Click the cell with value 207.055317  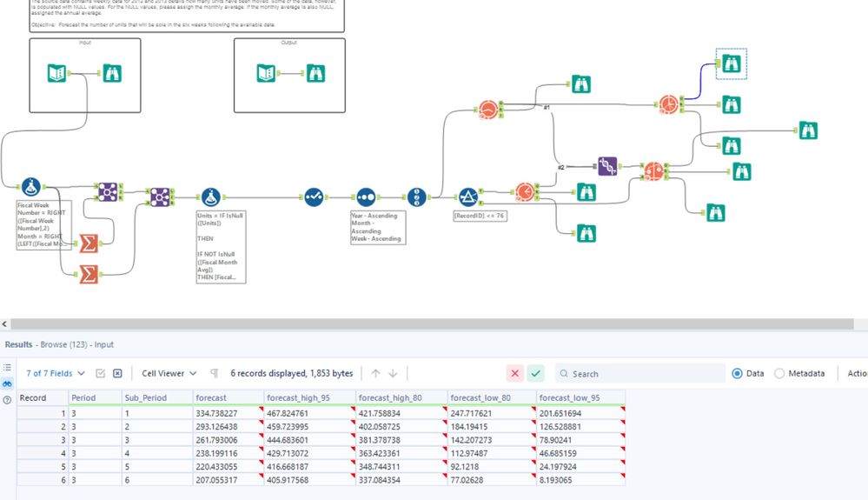pyautogui.click(x=228, y=480)
